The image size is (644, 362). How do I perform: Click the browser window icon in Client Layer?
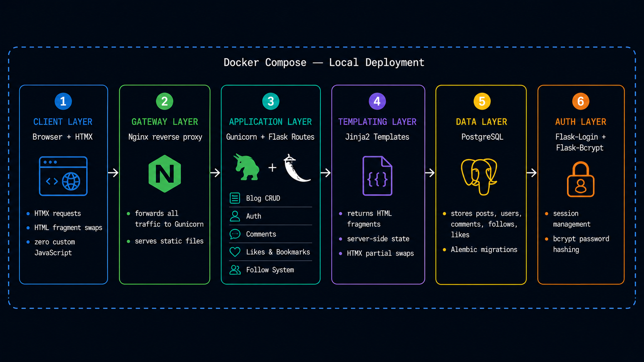[x=63, y=176]
